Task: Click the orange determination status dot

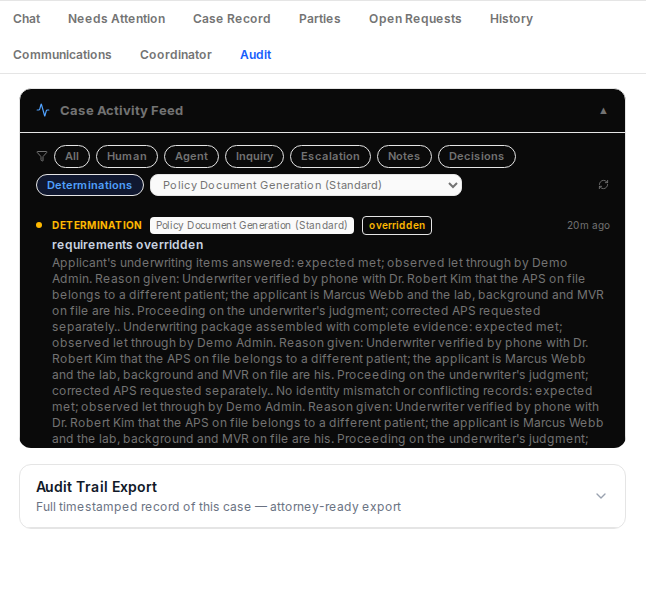Action: coord(39,225)
